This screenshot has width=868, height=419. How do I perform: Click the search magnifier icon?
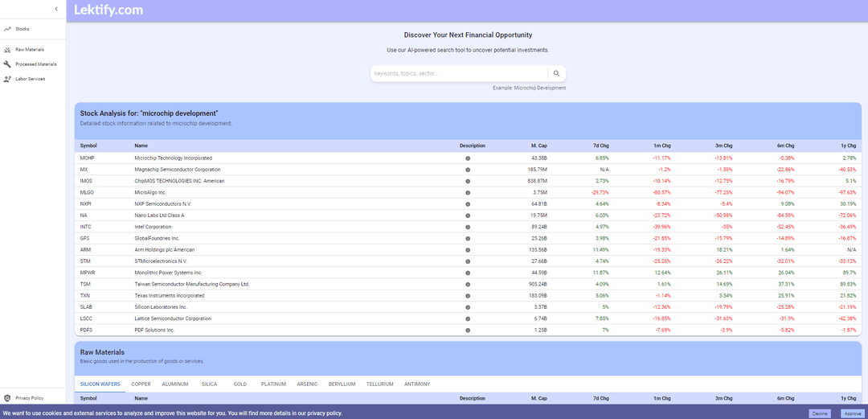(556, 73)
